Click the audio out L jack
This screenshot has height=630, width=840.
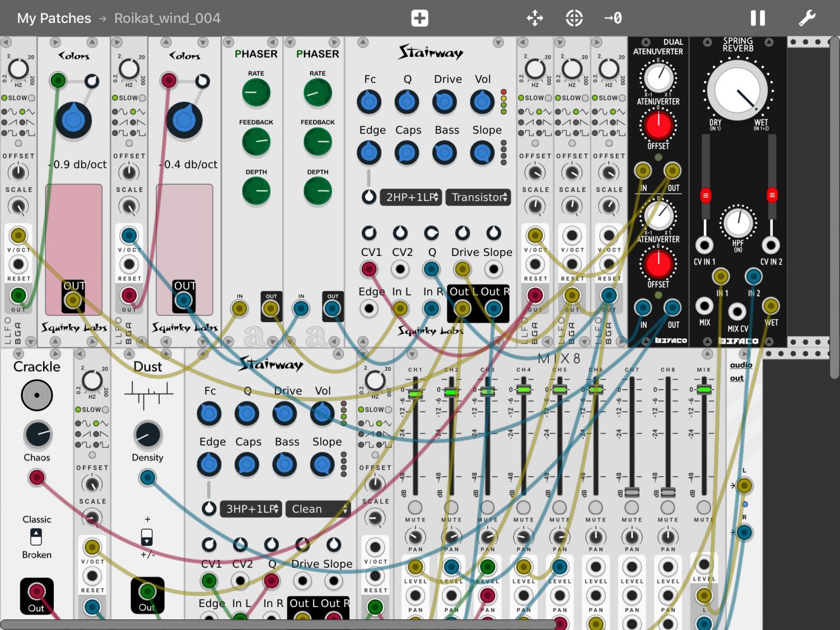coord(744,486)
